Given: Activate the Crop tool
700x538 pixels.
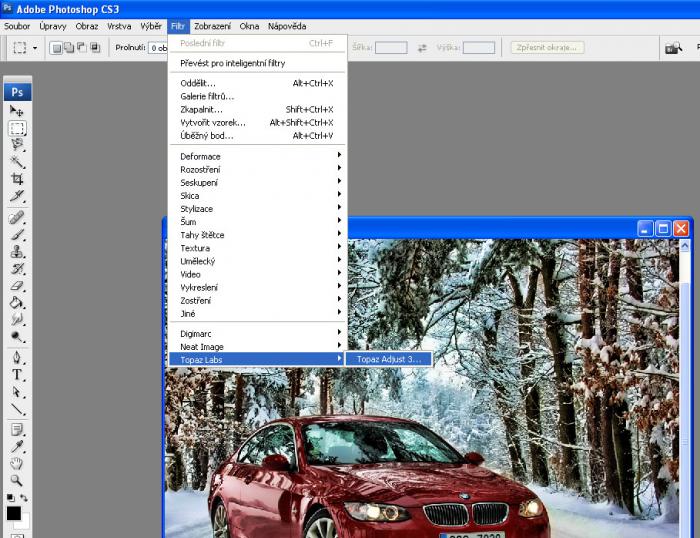Looking at the screenshot, I should coord(17,179).
